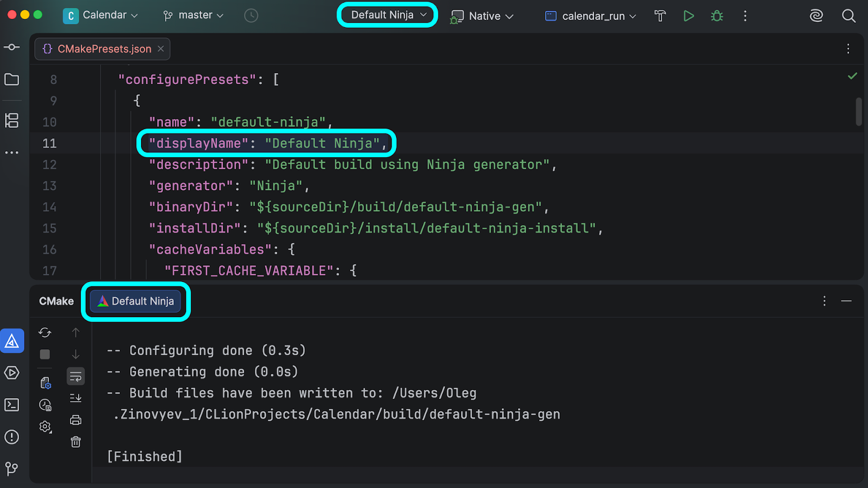Open the CMake tool window in sidebar
This screenshot has width=868, height=488.
pyautogui.click(x=12, y=341)
